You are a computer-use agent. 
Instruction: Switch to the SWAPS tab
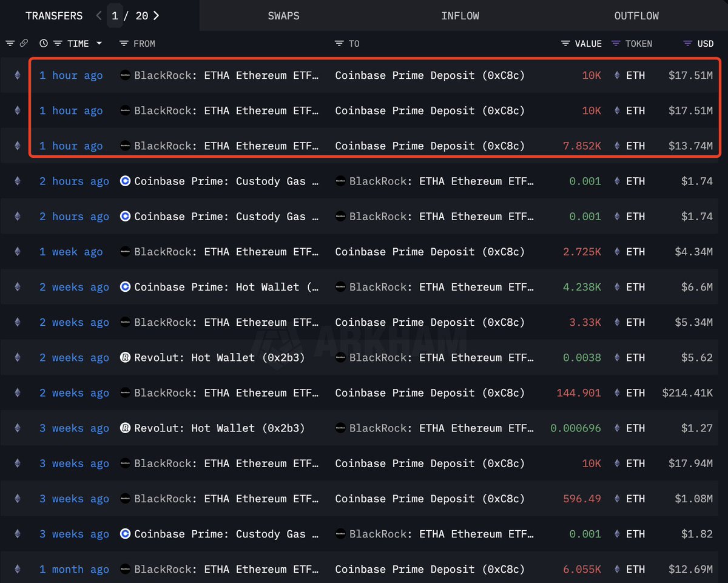(x=283, y=16)
